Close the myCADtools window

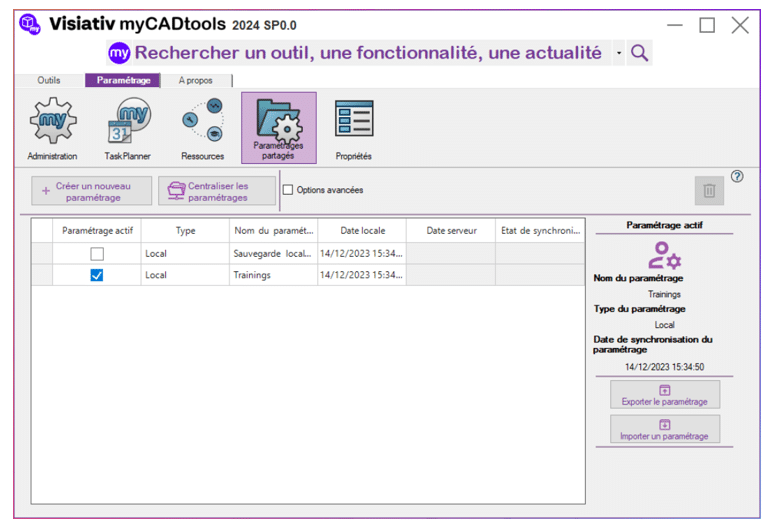[740, 25]
